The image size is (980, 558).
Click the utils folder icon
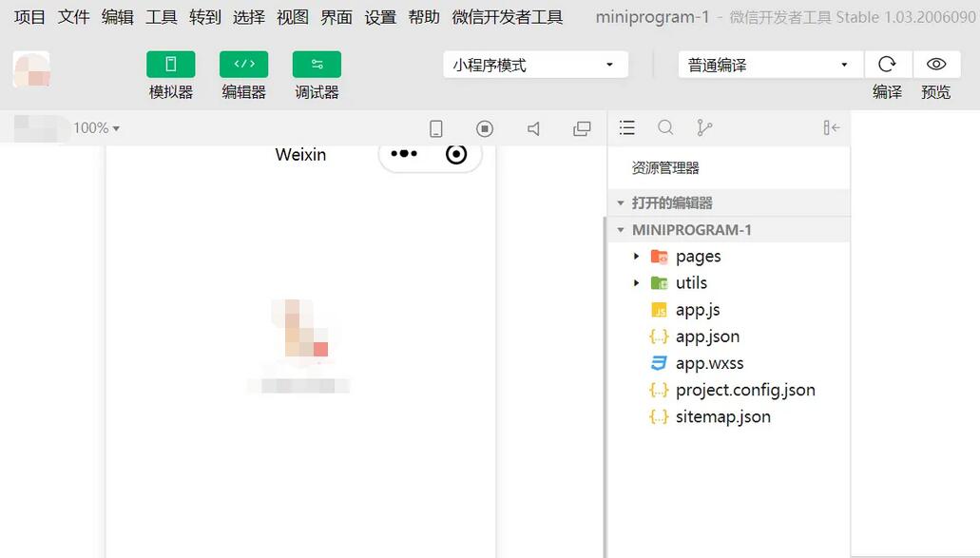[659, 283]
